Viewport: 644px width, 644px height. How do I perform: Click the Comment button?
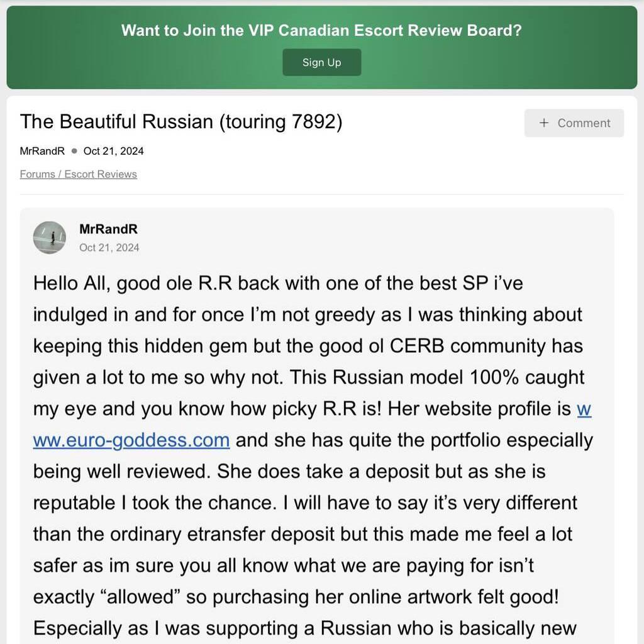coord(574,123)
